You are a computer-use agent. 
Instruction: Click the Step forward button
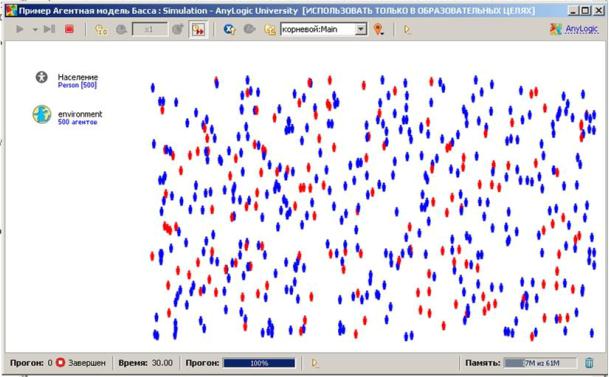tap(49, 29)
